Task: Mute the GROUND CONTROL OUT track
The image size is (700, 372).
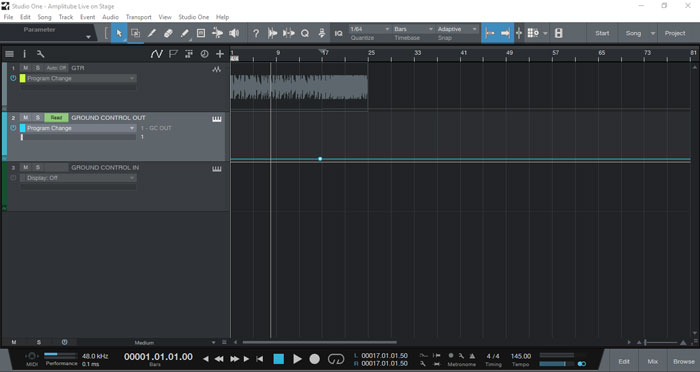Action: (25, 117)
